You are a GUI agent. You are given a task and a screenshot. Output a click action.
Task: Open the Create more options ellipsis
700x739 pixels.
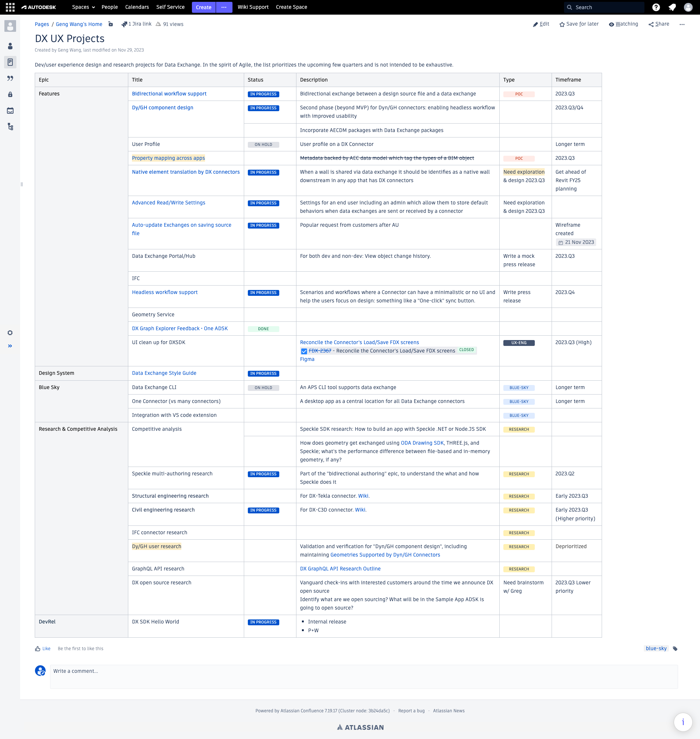pyautogui.click(x=224, y=7)
